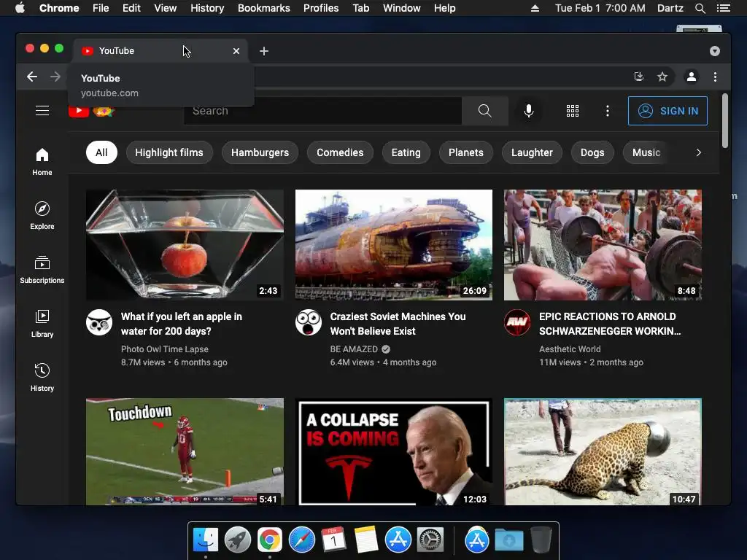
Task: Open Chrome three-dot menu
Action: (x=715, y=77)
